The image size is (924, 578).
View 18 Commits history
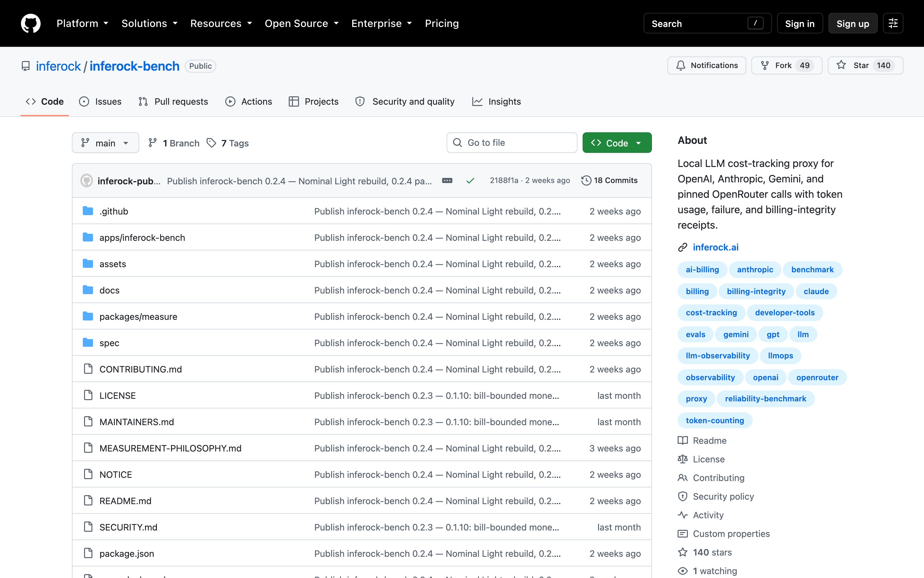tap(609, 180)
